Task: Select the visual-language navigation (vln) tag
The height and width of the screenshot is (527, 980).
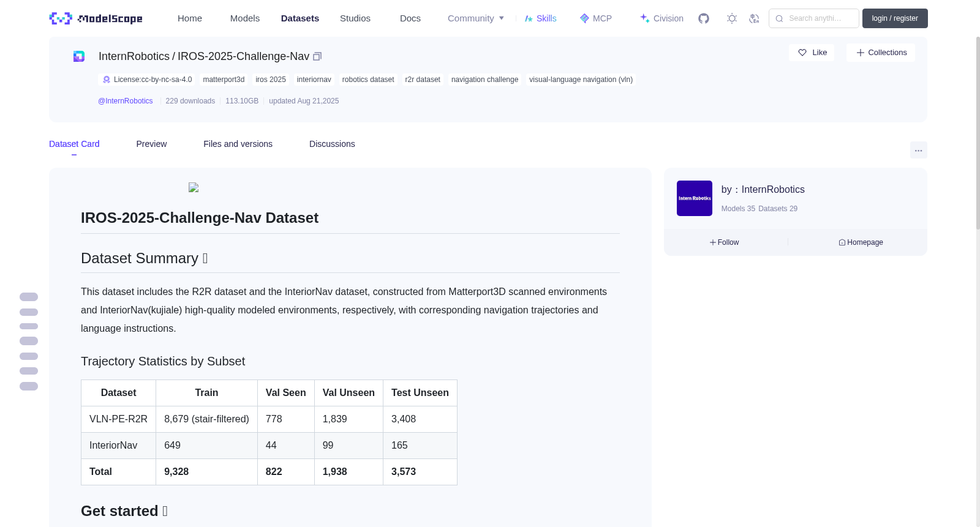Action: coord(581,80)
